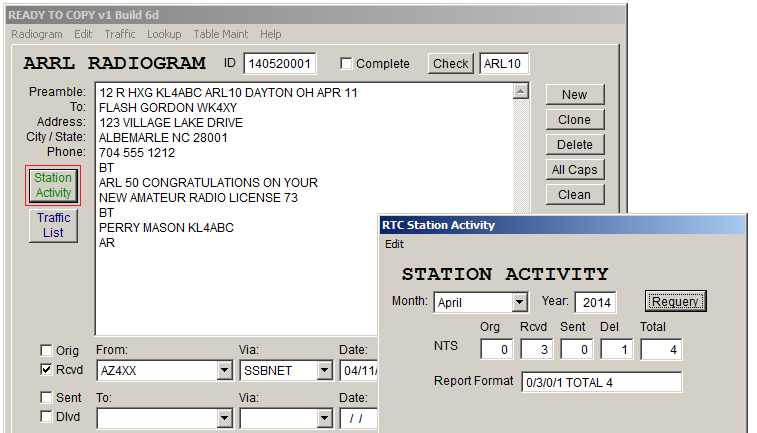Expand the empty To station dropdown
This screenshot has width=757, height=433.
click(224, 419)
